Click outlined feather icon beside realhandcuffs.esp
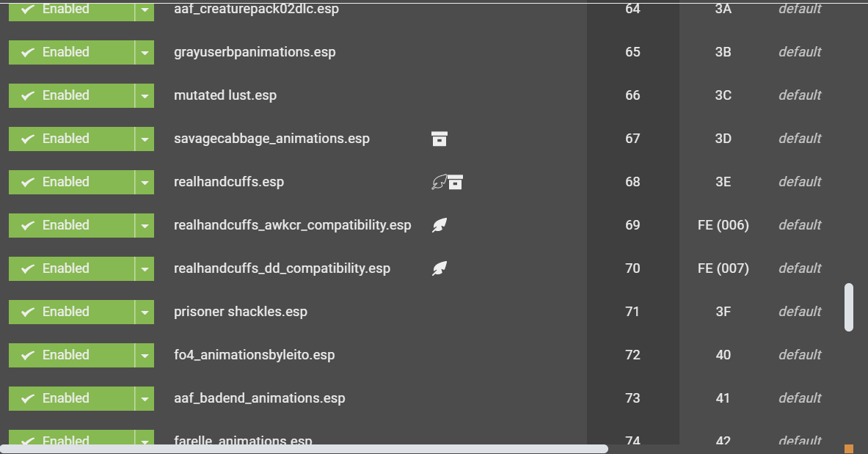868x454 pixels. pyautogui.click(x=439, y=182)
